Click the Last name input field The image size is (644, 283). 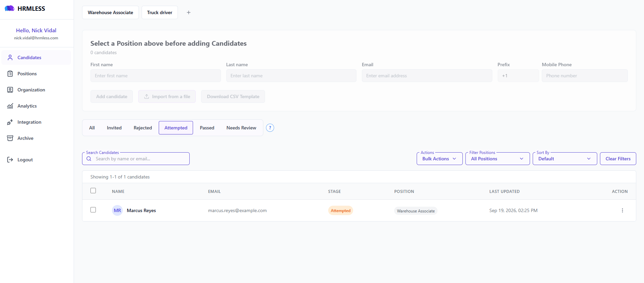[x=291, y=76]
